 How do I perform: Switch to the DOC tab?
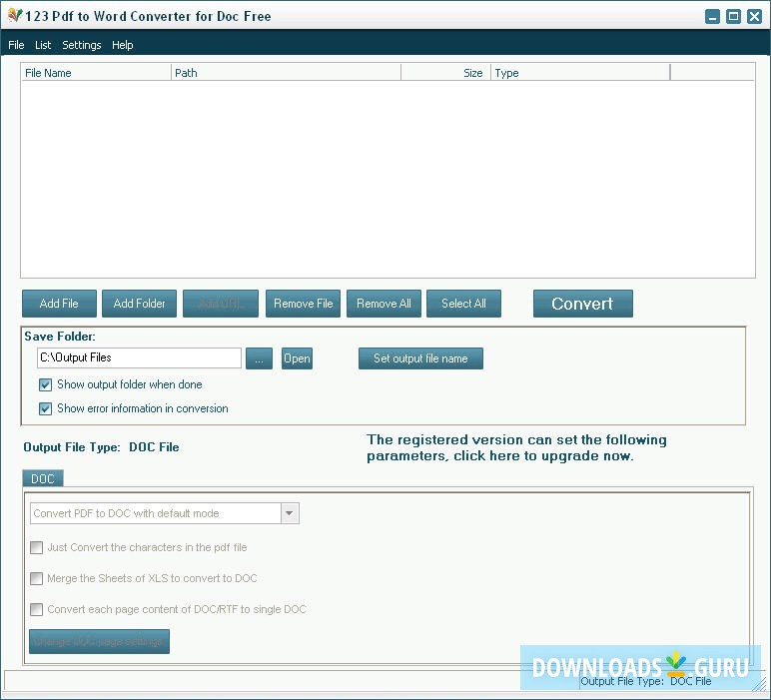pyautogui.click(x=43, y=478)
